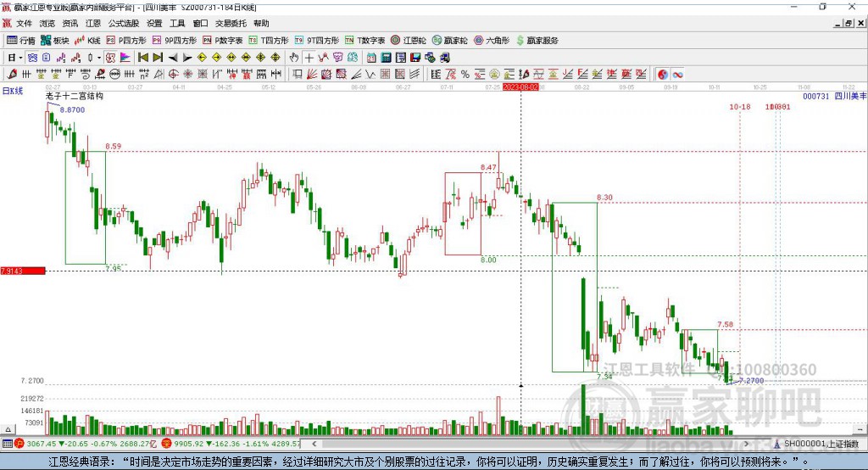Click the blue infinity loop icon
The width and height of the screenshot is (868, 470).
pyautogui.click(x=677, y=74)
